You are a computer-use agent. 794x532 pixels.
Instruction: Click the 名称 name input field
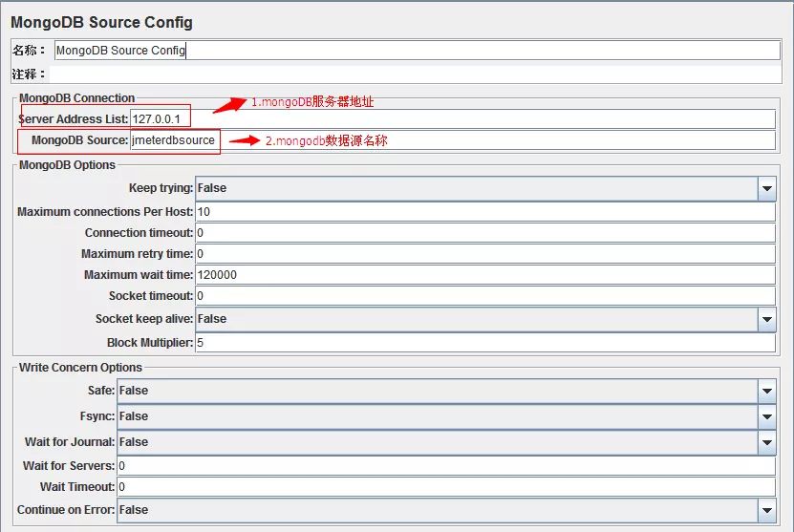point(418,50)
